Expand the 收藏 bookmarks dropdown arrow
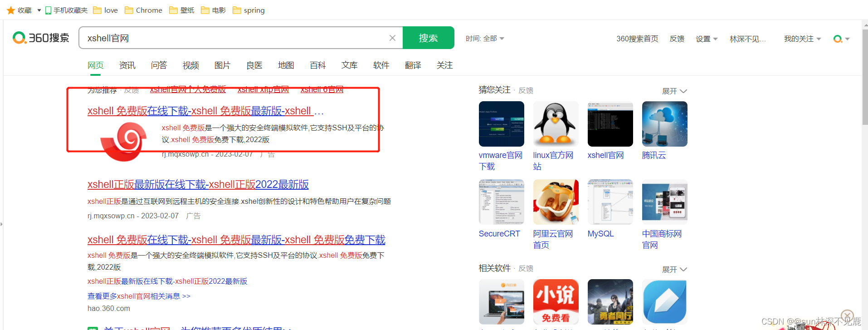Viewport: 868px width, 330px height. [x=39, y=10]
